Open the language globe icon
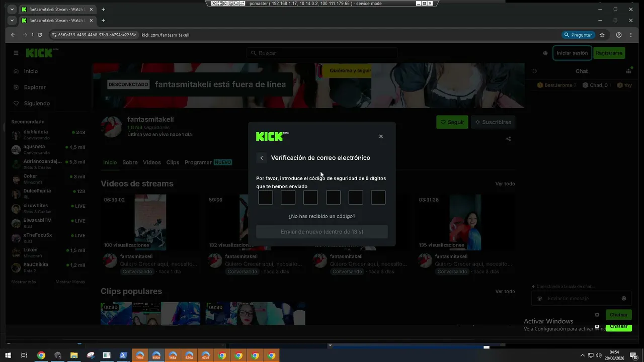644x362 pixels. (x=545, y=53)
